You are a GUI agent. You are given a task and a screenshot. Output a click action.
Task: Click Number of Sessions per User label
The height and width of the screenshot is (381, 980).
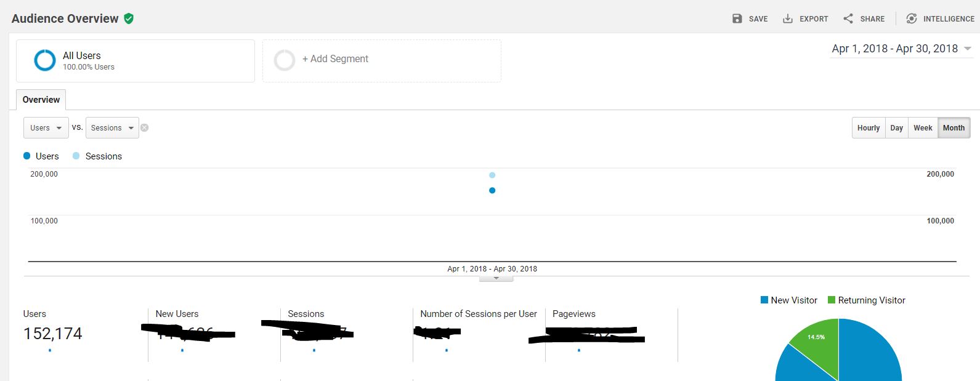(479, 314)
